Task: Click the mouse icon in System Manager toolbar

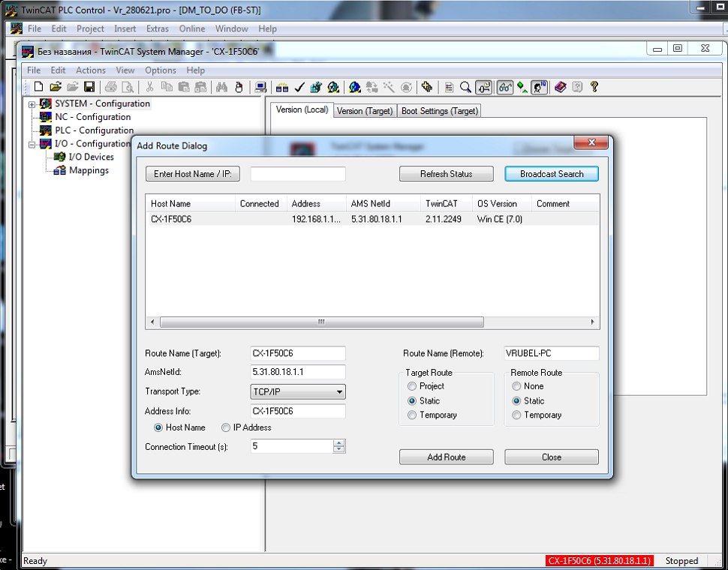Action: click(x=239, y=87)
